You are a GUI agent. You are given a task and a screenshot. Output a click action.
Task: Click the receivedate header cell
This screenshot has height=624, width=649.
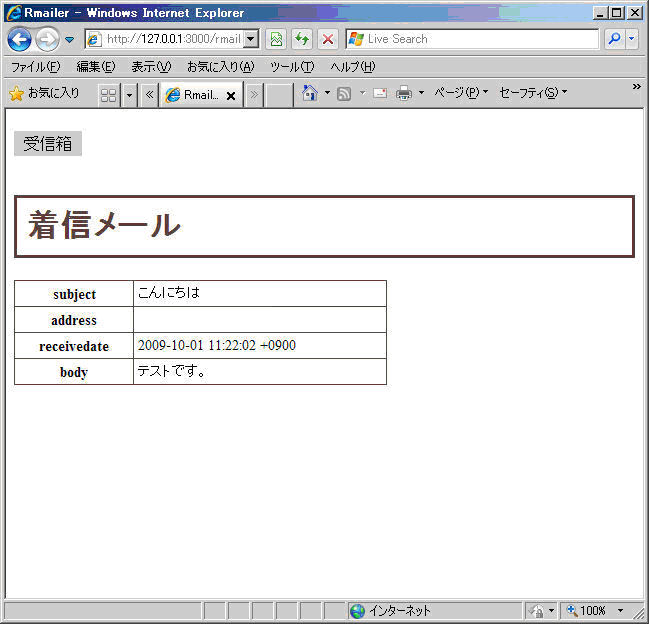(74, 346)
